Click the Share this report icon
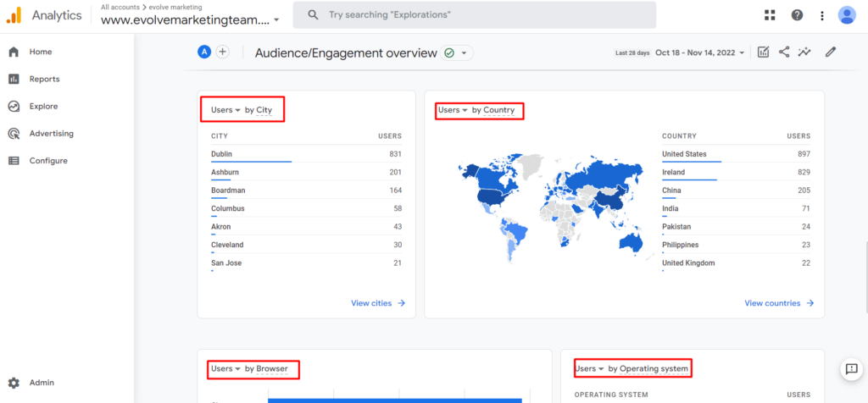 pyautogui.click(x=784, y=52)
